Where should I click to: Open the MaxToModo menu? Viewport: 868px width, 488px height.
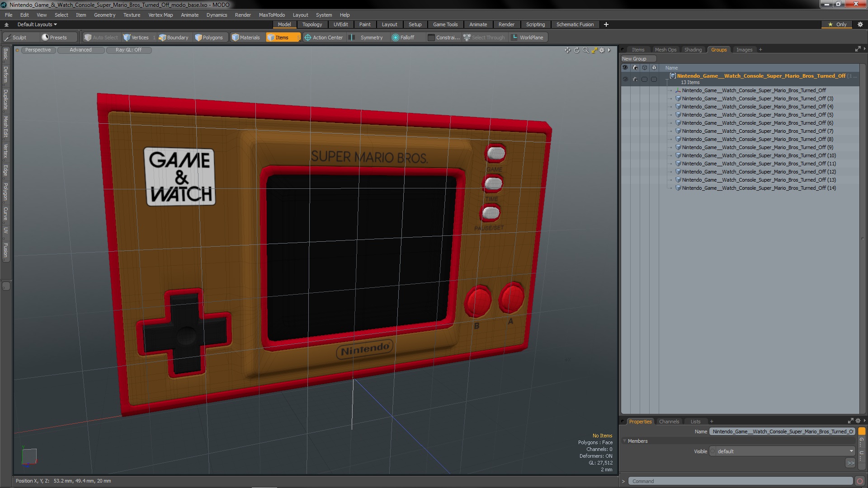[272, 15]
